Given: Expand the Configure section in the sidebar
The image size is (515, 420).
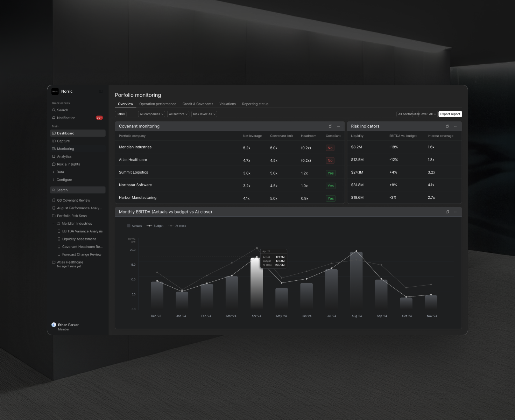Looking at the screenshot, I should pyautogui.click(x=62, y=180).
